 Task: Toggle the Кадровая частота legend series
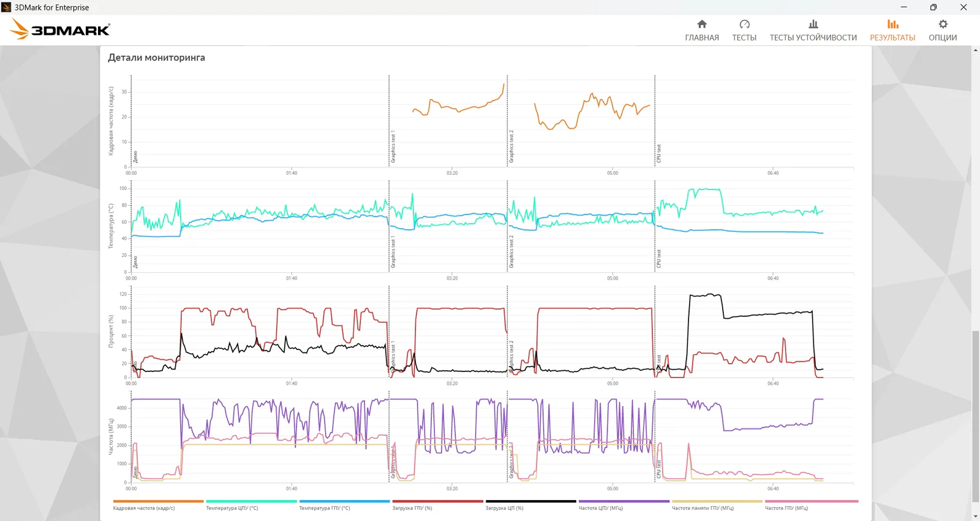click(158, 505)
